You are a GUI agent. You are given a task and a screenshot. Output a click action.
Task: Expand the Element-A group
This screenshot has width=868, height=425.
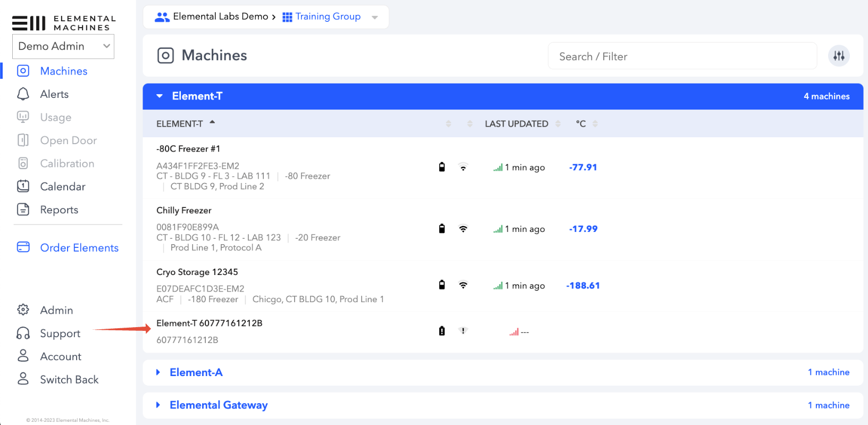click(158, 372)
